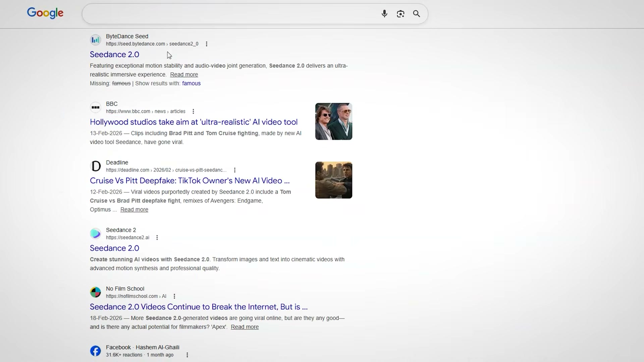
Task: Click Read more under ByteDance Seed snippet
Action: (184, 74)
